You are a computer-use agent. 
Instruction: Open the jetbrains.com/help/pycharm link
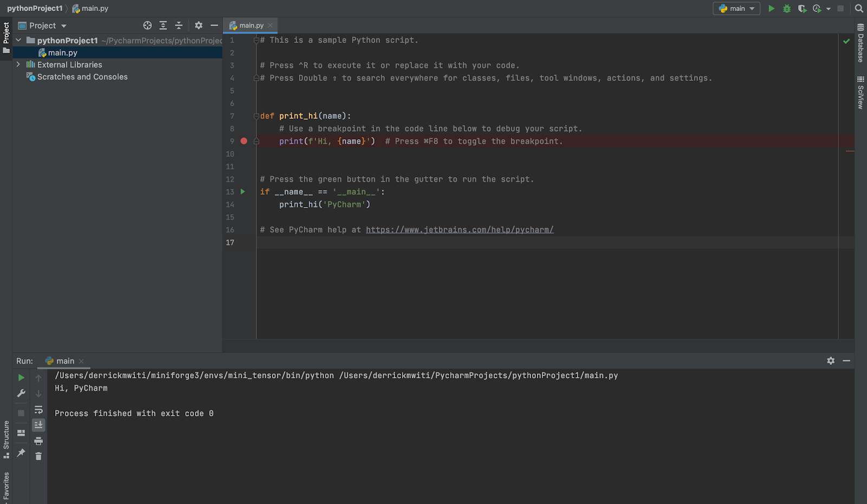point(460,230)
